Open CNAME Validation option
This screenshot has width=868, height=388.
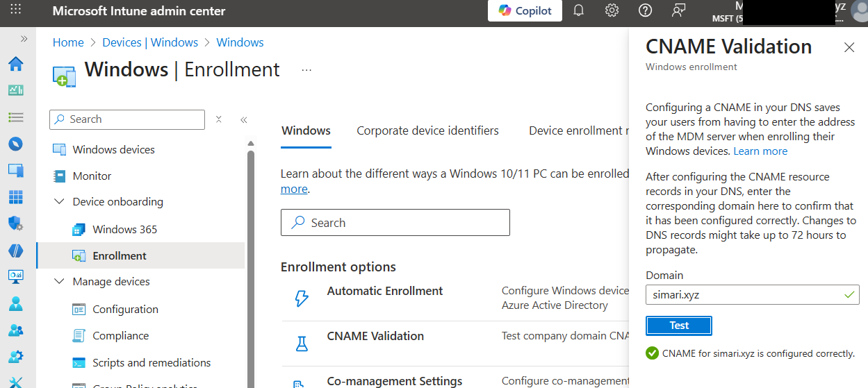tap(375, 336)
